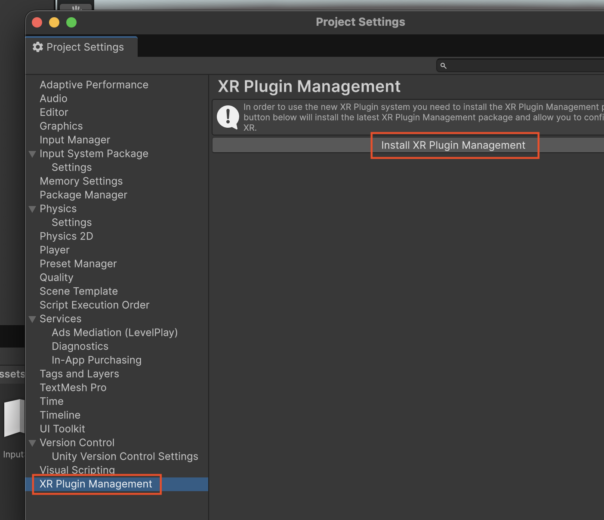Open the Player settings
This screenshot has width=604, height=520.
click(55, 250)
